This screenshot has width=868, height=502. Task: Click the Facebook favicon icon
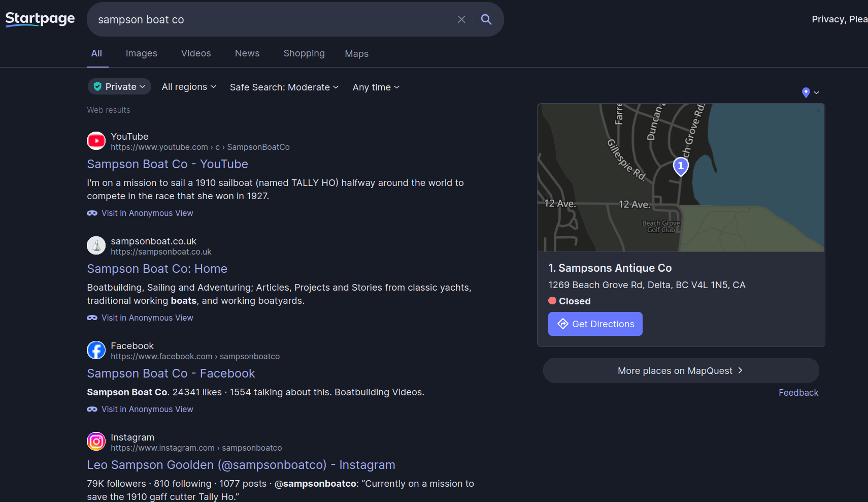click(96, 350)
